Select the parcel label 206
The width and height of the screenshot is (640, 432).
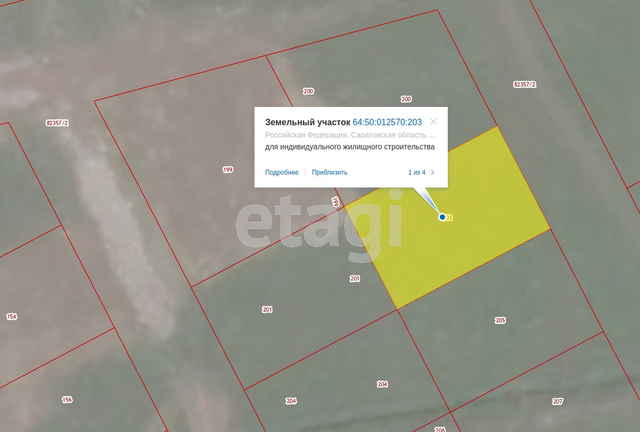pyautogui.click(x=440, y=428)
